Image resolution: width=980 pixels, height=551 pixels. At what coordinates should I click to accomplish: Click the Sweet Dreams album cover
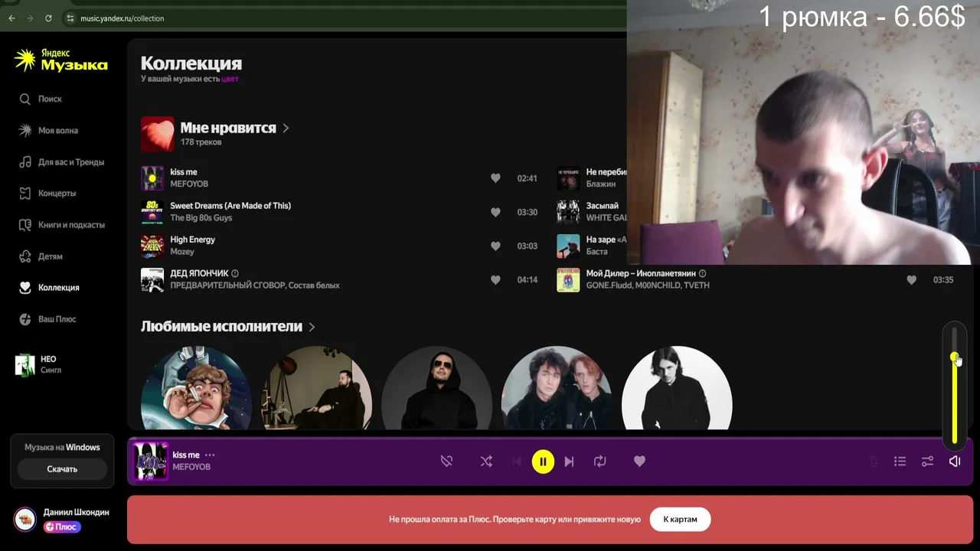[x=152, y=212]
